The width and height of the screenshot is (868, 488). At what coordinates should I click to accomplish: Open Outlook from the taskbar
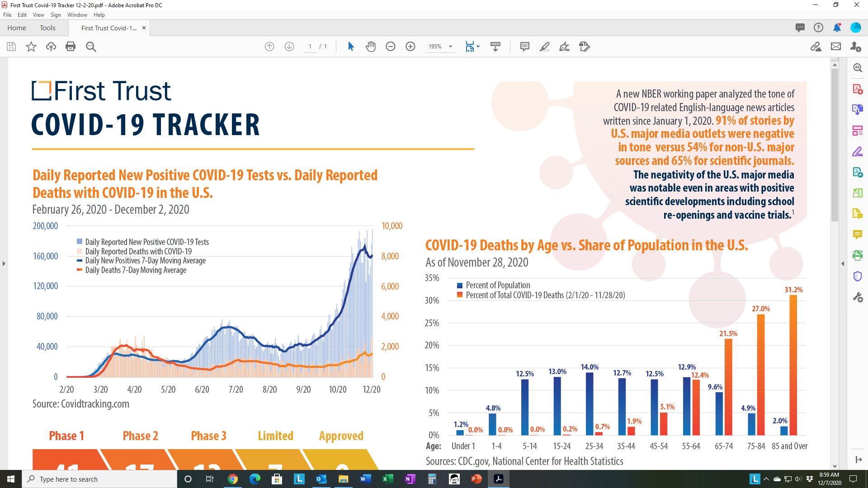click(321, 479)
